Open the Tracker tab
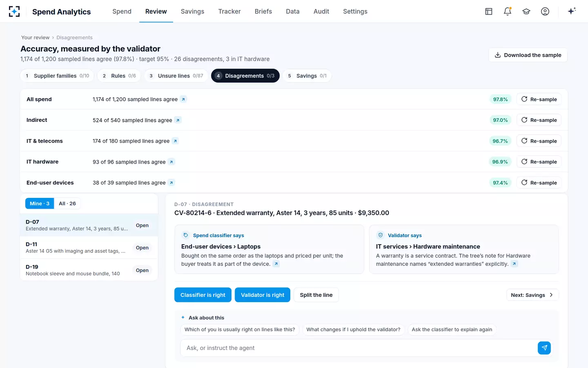 (229, 11)
